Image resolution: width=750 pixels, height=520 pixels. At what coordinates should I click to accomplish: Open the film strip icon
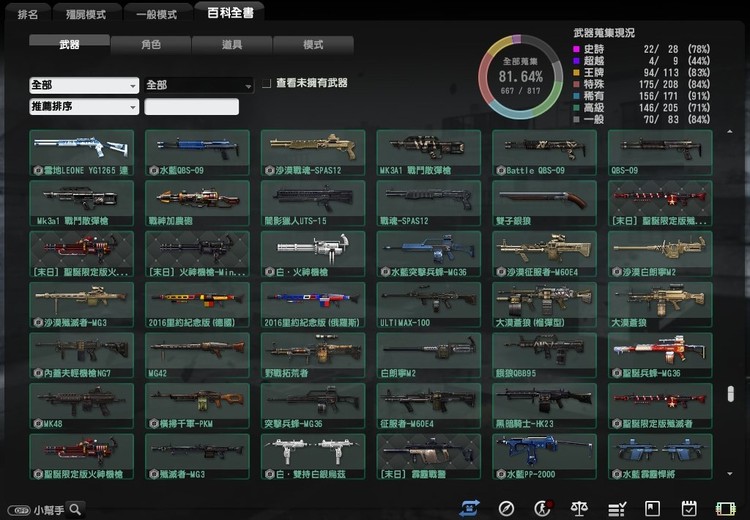coord(725,509)
